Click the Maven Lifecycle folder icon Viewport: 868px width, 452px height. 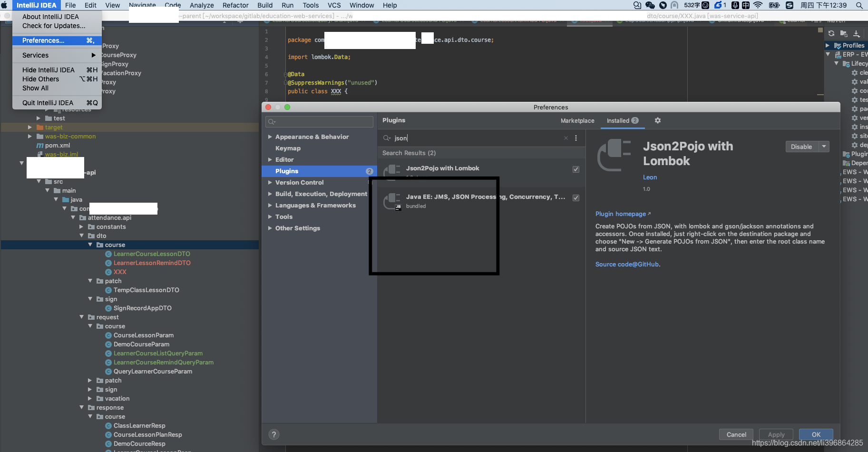point(846,64)
